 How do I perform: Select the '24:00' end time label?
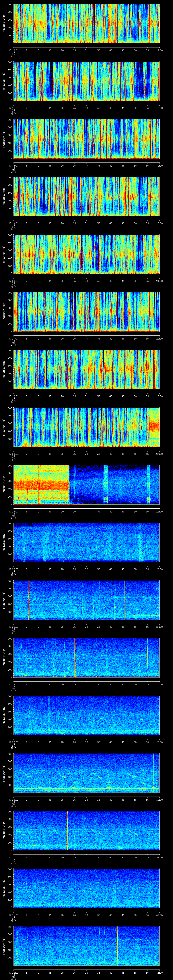(x=159, y=454)
